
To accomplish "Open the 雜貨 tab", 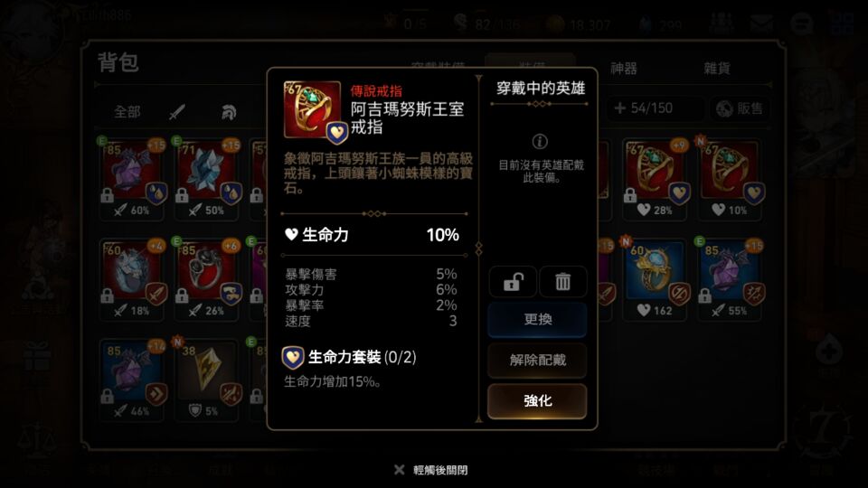I will [x=717, y=68].
